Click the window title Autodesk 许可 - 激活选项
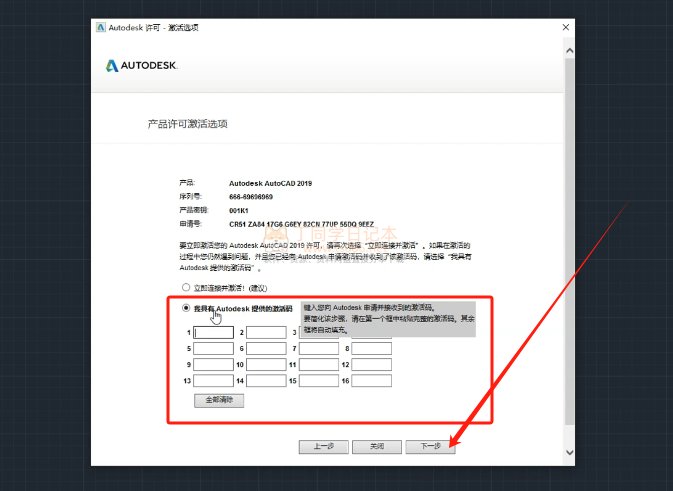Screen dimensions: 673x491 click(153, 27)
